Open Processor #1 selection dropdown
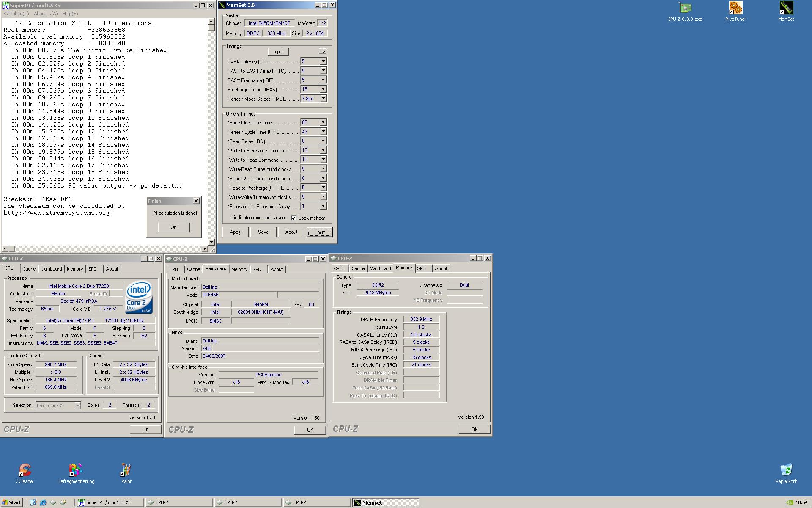The image size is (812, 508). pos(77,406)
